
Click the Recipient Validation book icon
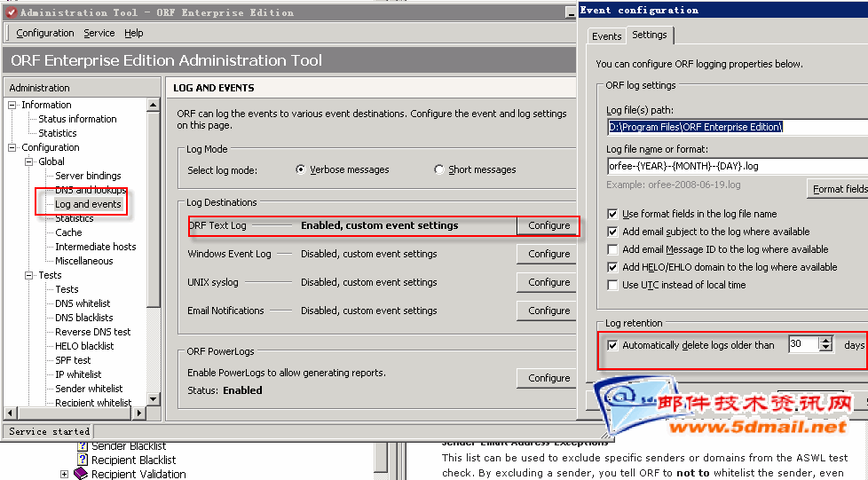click(81, 475)
